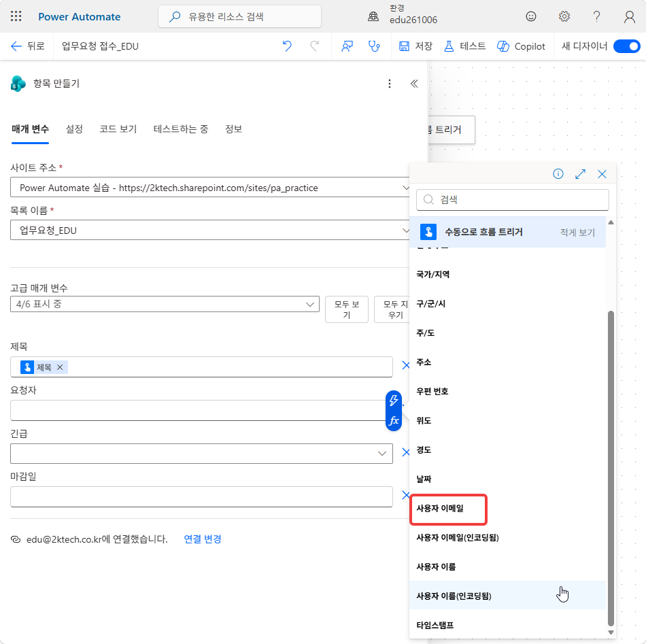Expand the dynamic content popup to full size
Screen dimensions: 646x644
[580, 174]
